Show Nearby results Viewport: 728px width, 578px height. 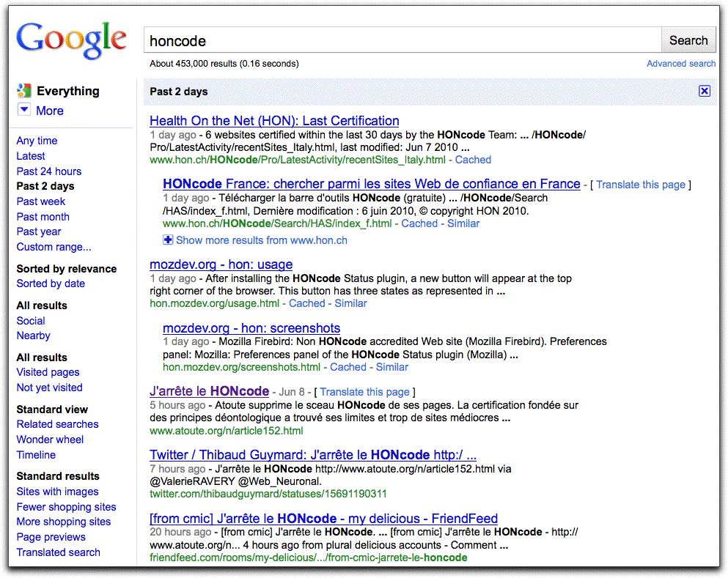(x=34, y=336)
